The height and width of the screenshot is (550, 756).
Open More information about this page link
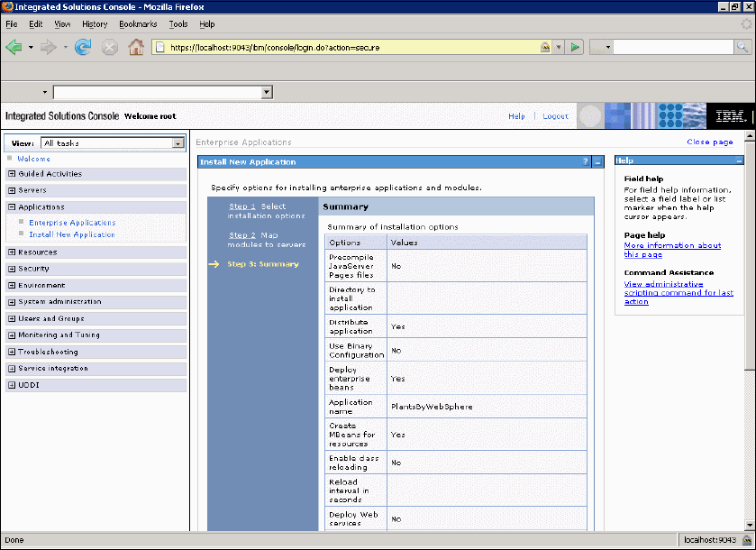pyautogui.click(x=672, y=250)
